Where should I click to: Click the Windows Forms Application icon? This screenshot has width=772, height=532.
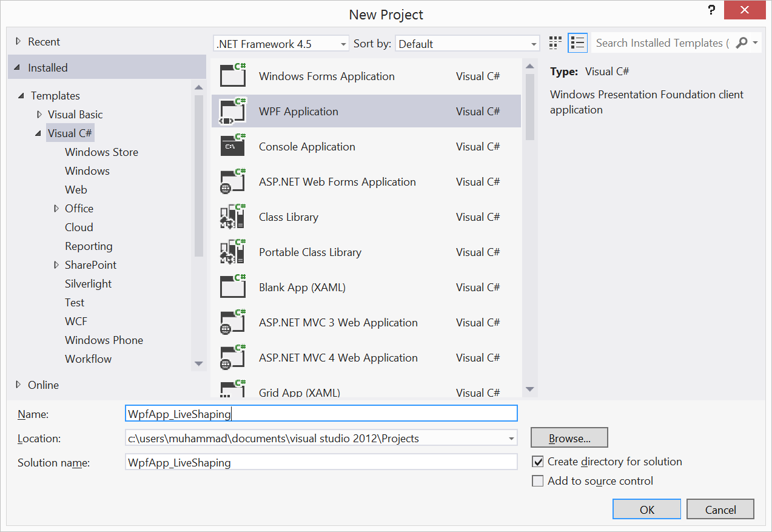(x=233, y=76)
